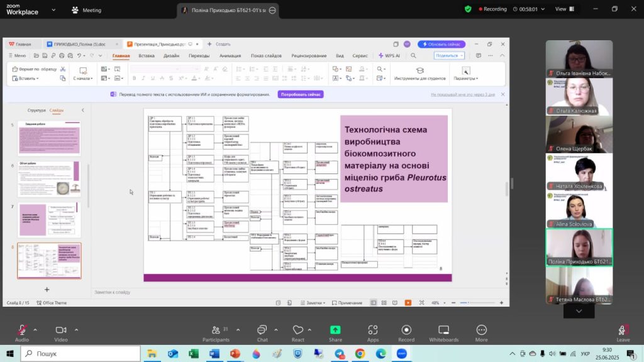The height and width of the screenshot is (362, 644).
Task: Expand the Recording timer dropdown
Action: [543, 9]
